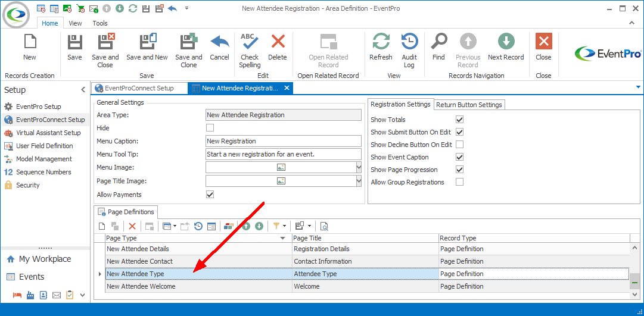Open the Tools ribbon tab

[x=100, y=23]
